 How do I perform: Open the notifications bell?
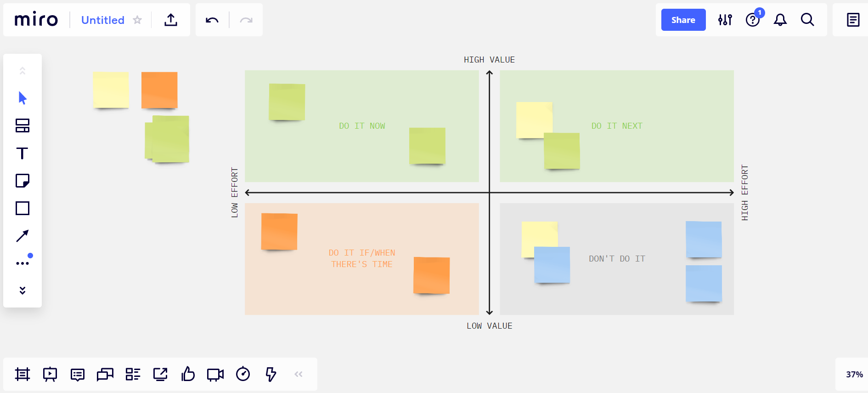click(780, 20)
